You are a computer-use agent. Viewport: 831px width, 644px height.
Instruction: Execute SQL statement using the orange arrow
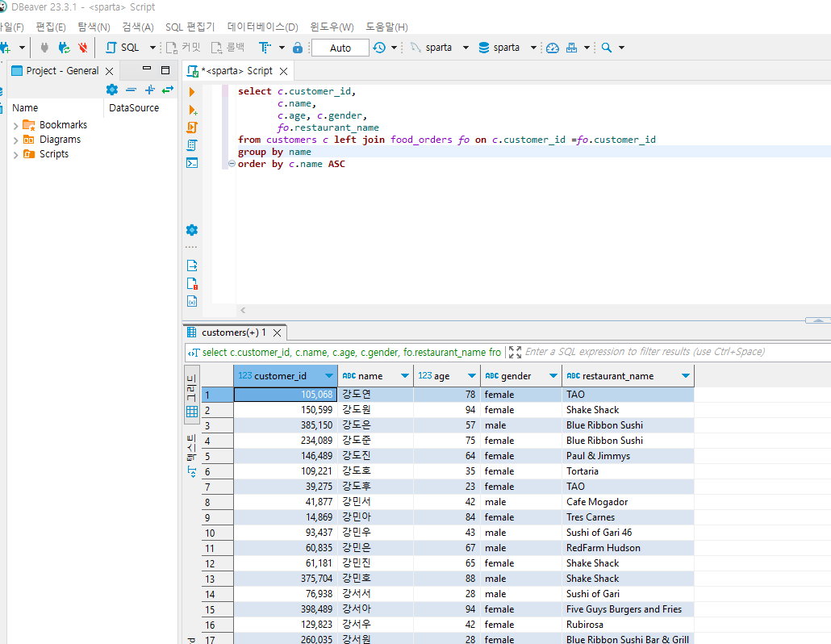click(192, 92)
